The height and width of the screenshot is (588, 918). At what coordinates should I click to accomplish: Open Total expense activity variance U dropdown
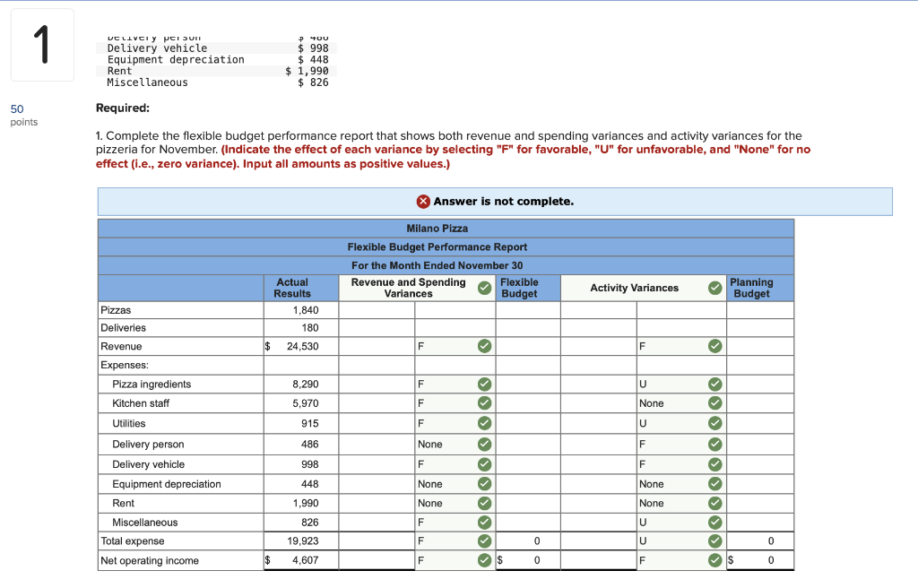(681, 540)
